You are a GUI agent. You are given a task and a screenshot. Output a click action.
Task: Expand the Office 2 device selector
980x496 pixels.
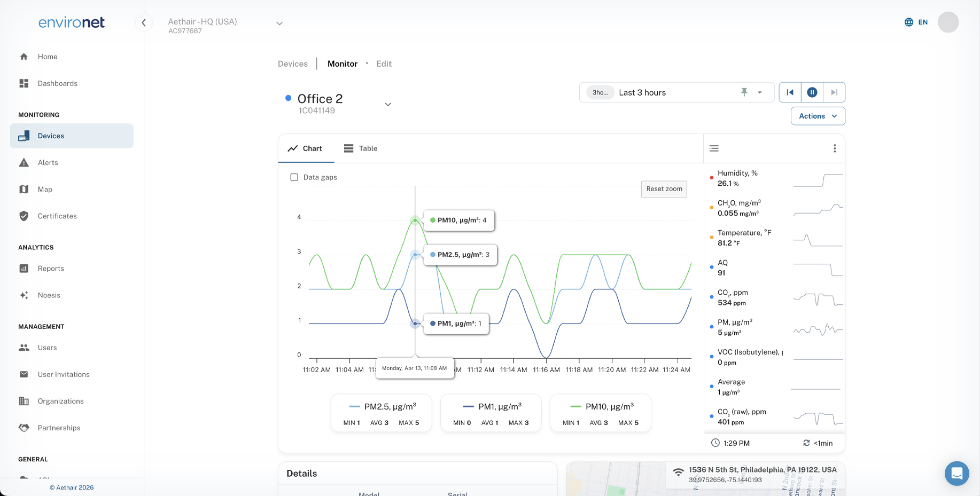coord(388,104)
